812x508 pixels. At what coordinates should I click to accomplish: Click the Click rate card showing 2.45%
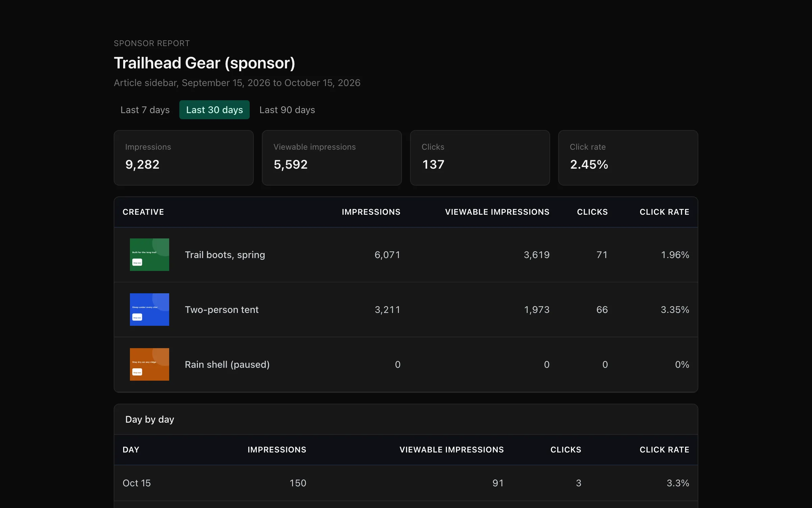pos(628,158)
